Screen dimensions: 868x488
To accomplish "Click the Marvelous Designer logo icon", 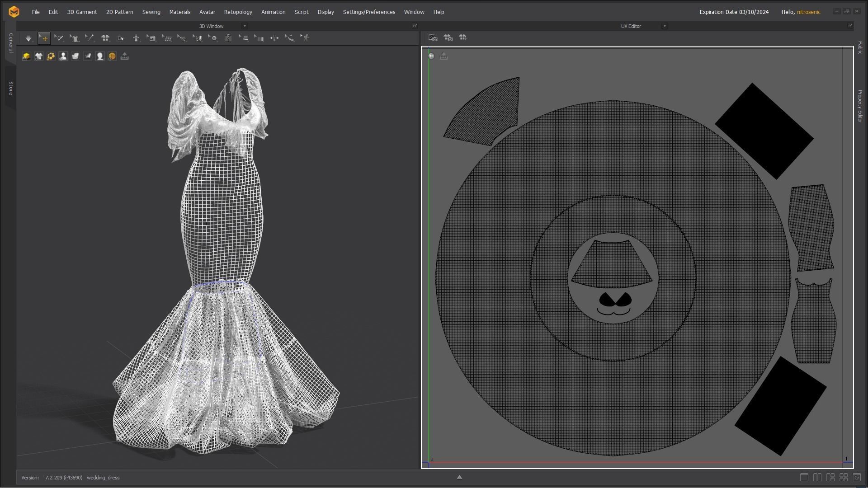I will [14, 12].
